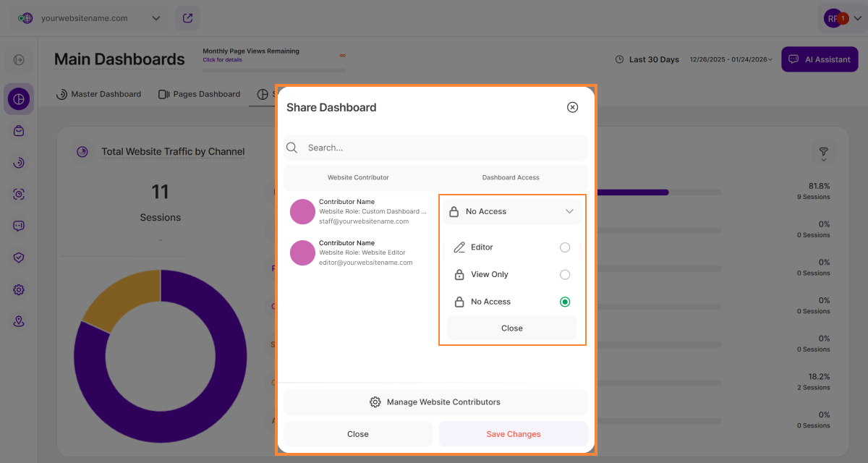Image resolution: width=868 pixels, height=463 pixels.
Task: Select the Editor radio button
Action: (565, 247)
